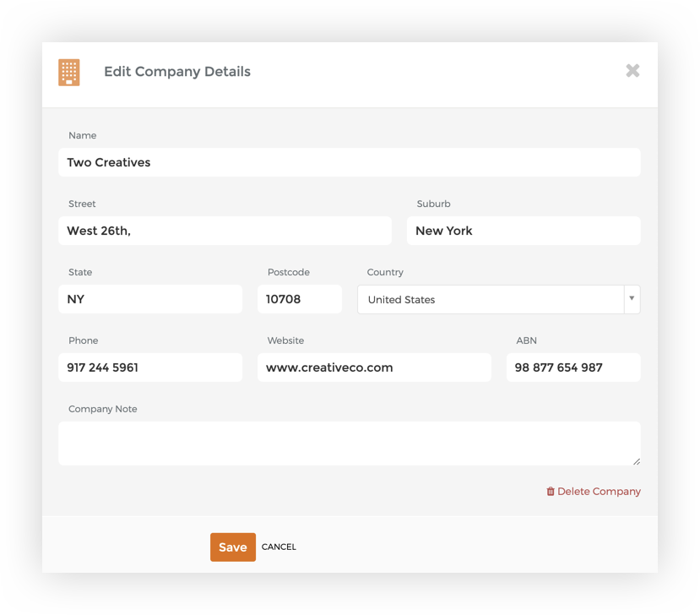Click the Edit Company Details heading
Viewport: 700px width, 615px height.
pyautogui.click(x=177, y=72)
